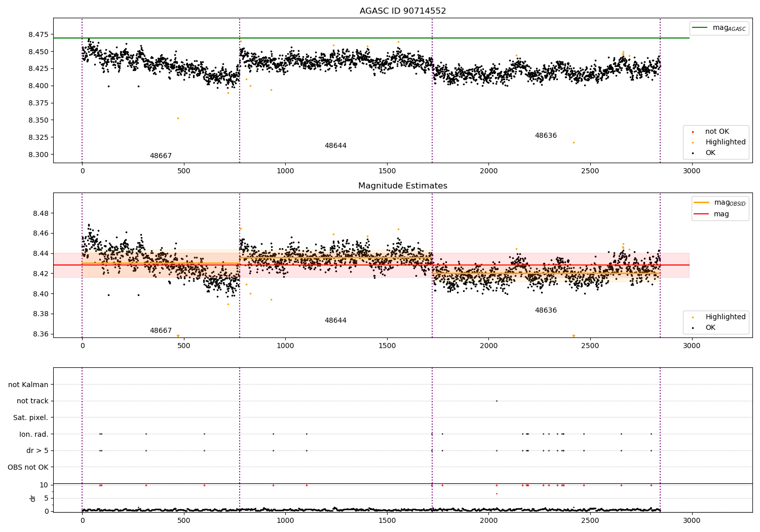Click OBSID label 48636 in the top plot

pos(546,136)
